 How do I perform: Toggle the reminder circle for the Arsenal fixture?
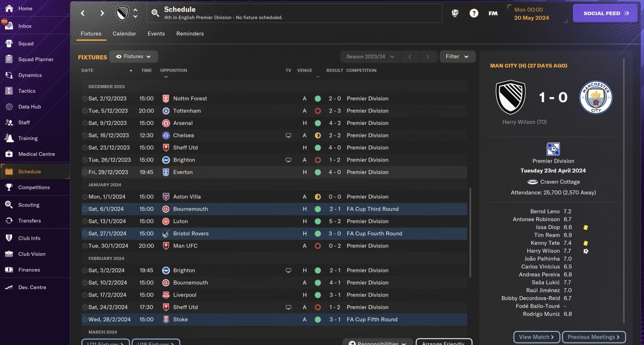click(x=85, y=123)
